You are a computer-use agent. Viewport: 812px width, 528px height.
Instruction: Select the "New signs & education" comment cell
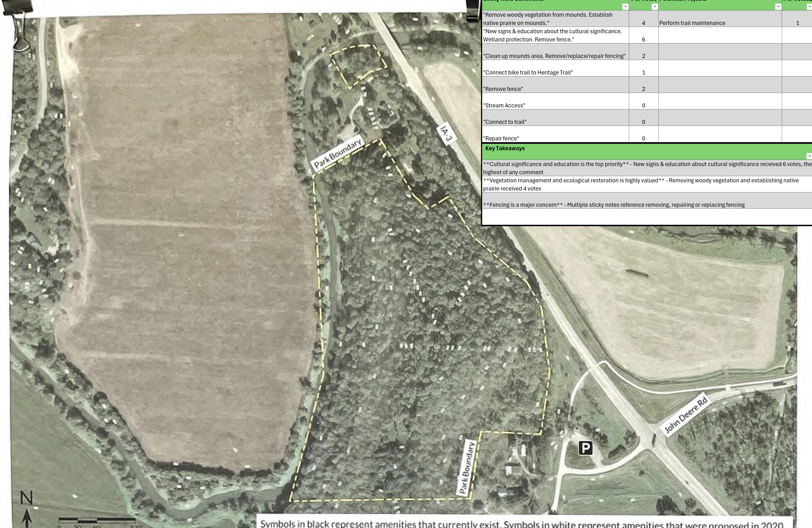(556, 35)
